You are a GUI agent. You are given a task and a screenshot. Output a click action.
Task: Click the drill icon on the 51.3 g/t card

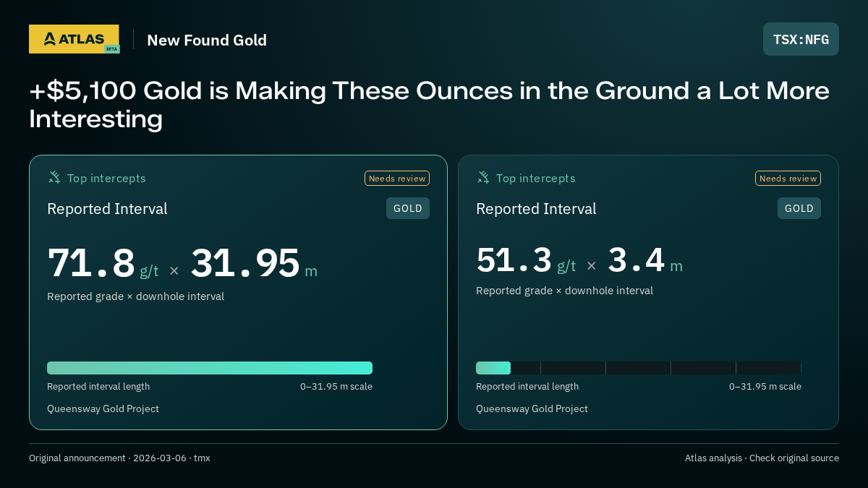[x=483, y=177]
